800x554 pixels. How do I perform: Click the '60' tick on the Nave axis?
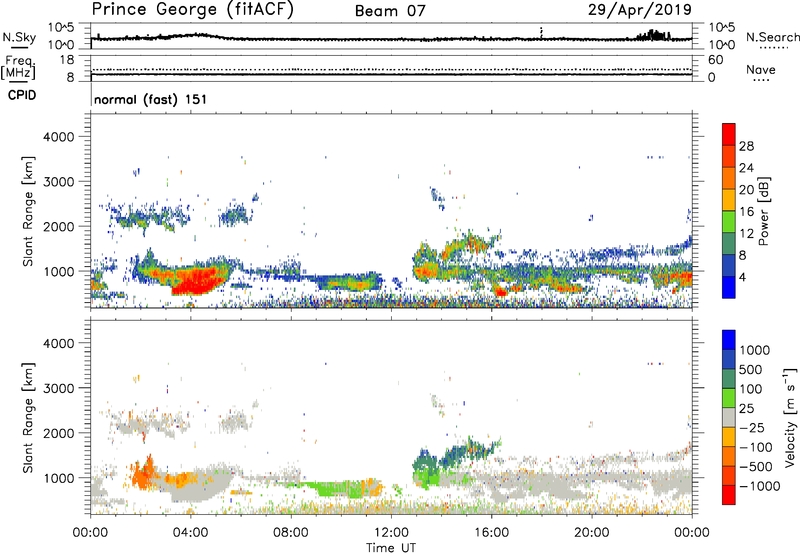tap(715, 60)
